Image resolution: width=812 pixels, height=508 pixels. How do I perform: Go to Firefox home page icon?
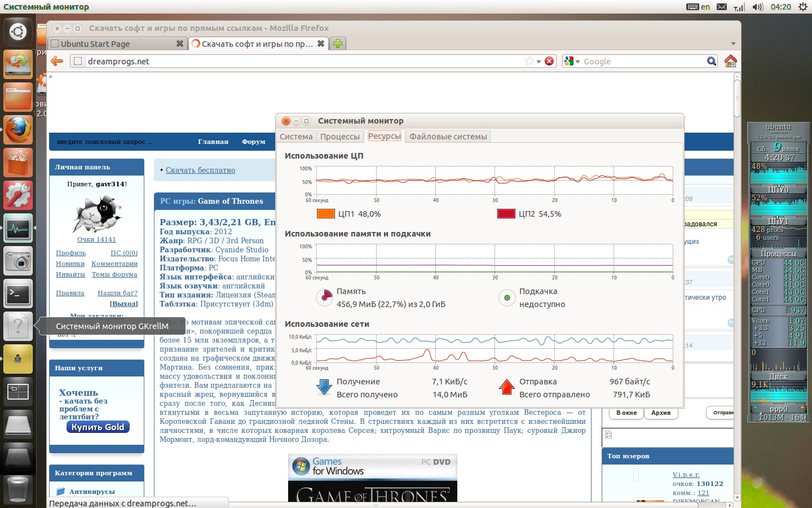click(730, 61)
